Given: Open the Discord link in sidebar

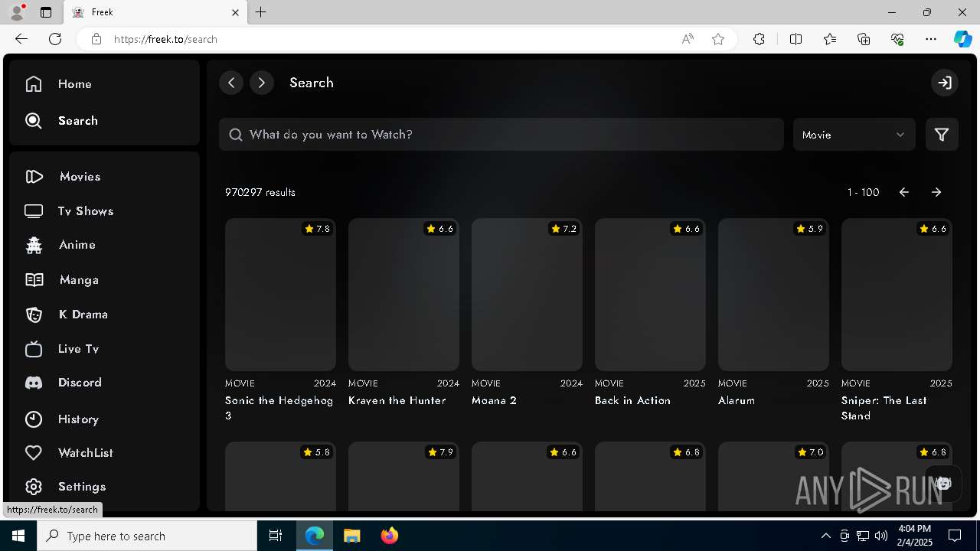Looking at the screenshot, I should pyautogui.click(x=63, y=383).
